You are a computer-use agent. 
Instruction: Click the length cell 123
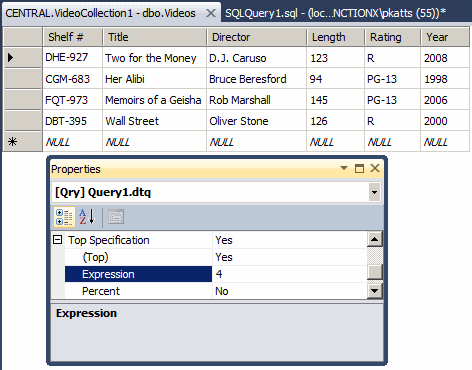336,58
